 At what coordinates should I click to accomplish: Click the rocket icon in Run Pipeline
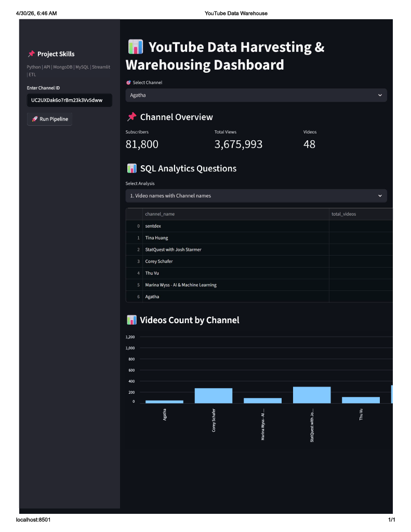tap(35, 119)
